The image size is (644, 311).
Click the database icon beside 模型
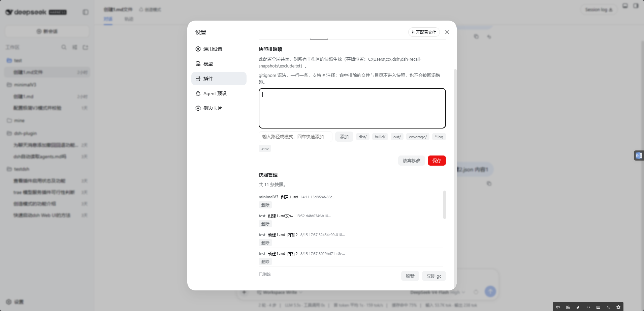coord(198,64)
